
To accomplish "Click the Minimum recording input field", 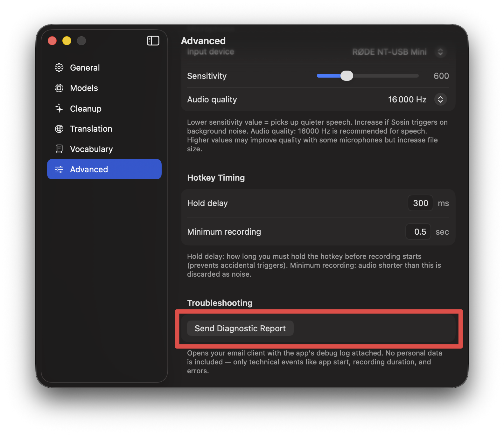I will tap(418, 232).
